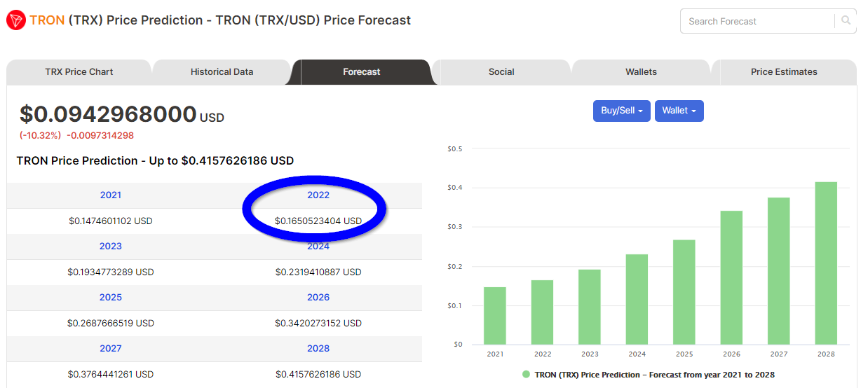Click the $0.4157626186 USD table value
This screenshot has width=868, height=388.
pyautogui.click(x=318, y=374)
